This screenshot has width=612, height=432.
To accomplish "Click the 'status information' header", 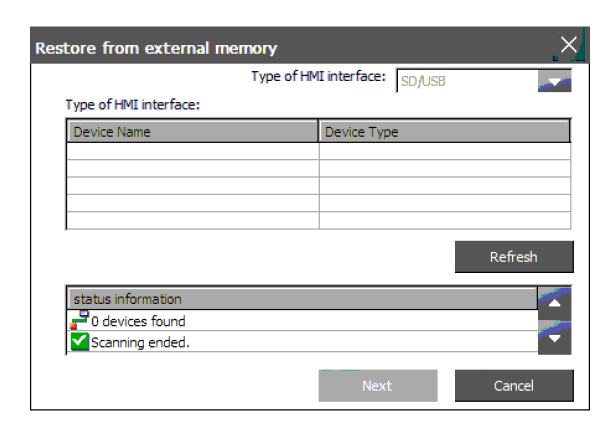I will [x=300, y=299].
